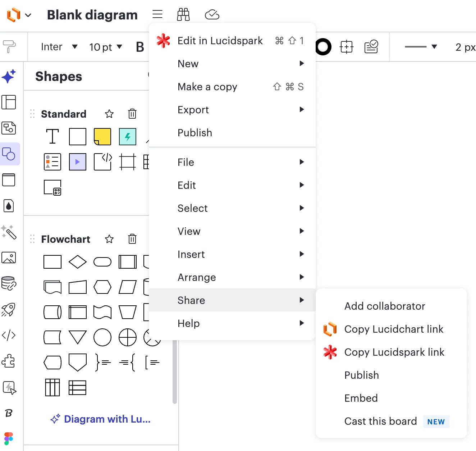Click Add collaborator in Share submenu

[391, 306]
